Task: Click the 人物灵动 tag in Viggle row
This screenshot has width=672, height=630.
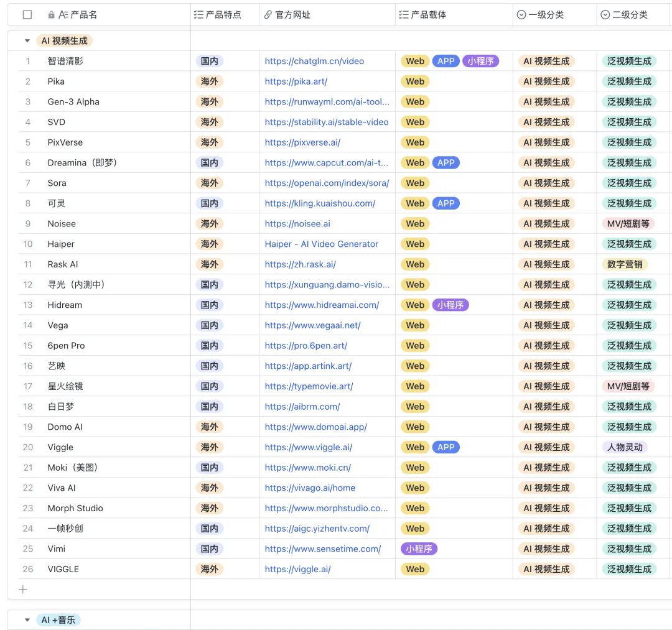Action: [625, 447]
